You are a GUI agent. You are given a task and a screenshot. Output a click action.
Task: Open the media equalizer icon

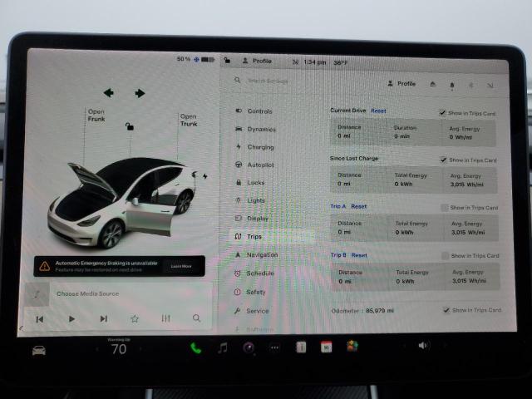point(165,318)
